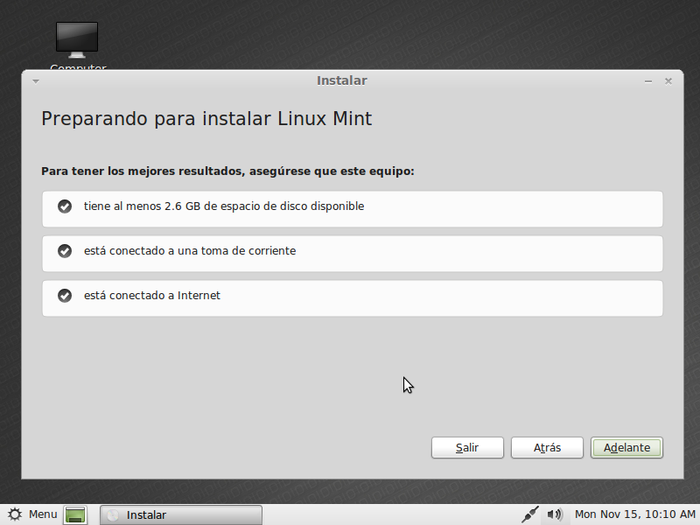Show the desktop using the green panel icon
The height and width of the screenshot is (525, 700).
point(75,515)
